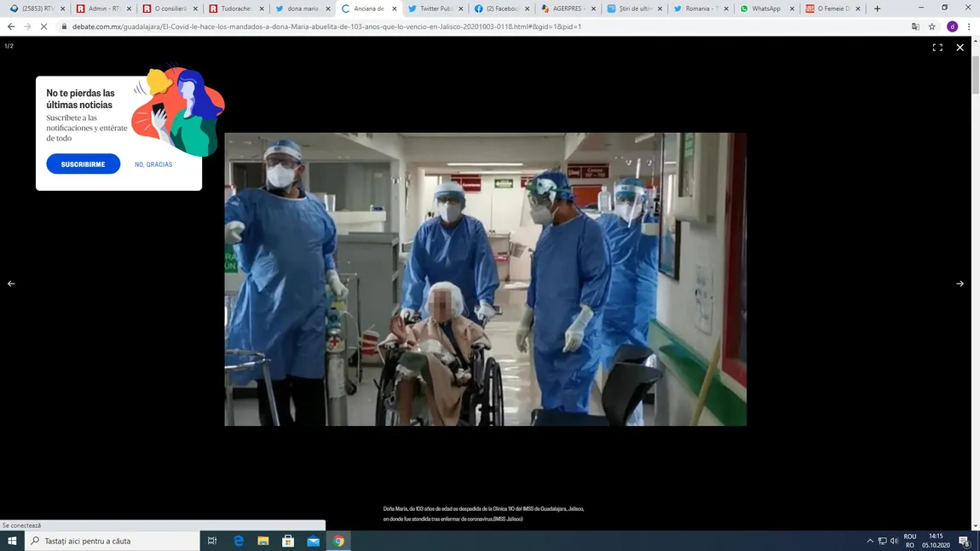Image resolution: width=980 pixels, height=551 pixels.
Task: Open the network status tray icon
Action: point(883,541)
